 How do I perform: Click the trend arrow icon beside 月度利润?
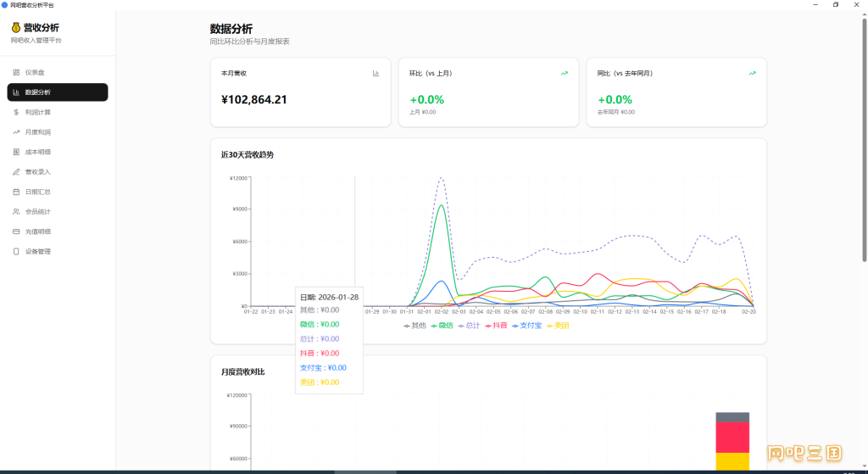(16, 132)
